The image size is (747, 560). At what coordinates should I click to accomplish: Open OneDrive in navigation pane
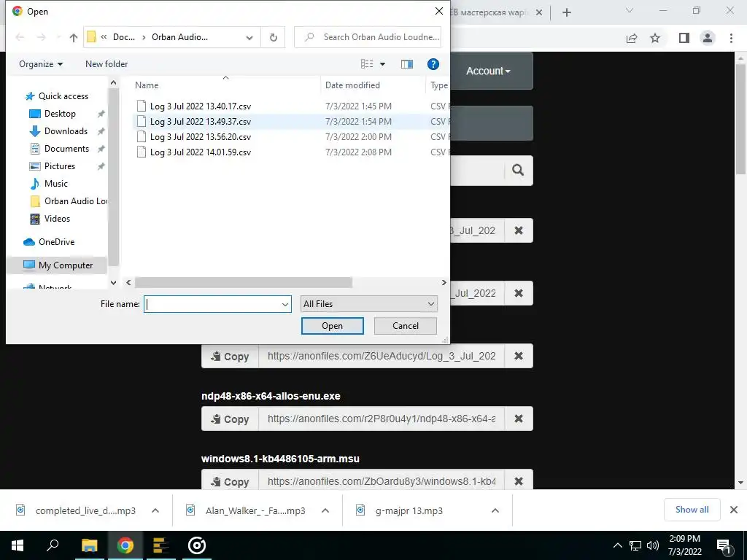coord(56,242)
